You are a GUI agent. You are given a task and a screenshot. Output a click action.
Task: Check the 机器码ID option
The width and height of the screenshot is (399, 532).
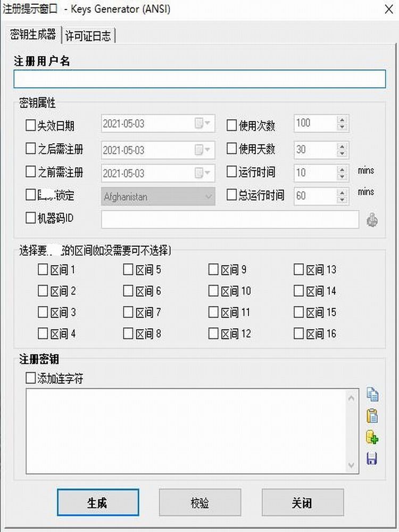[x=30, y=218]
